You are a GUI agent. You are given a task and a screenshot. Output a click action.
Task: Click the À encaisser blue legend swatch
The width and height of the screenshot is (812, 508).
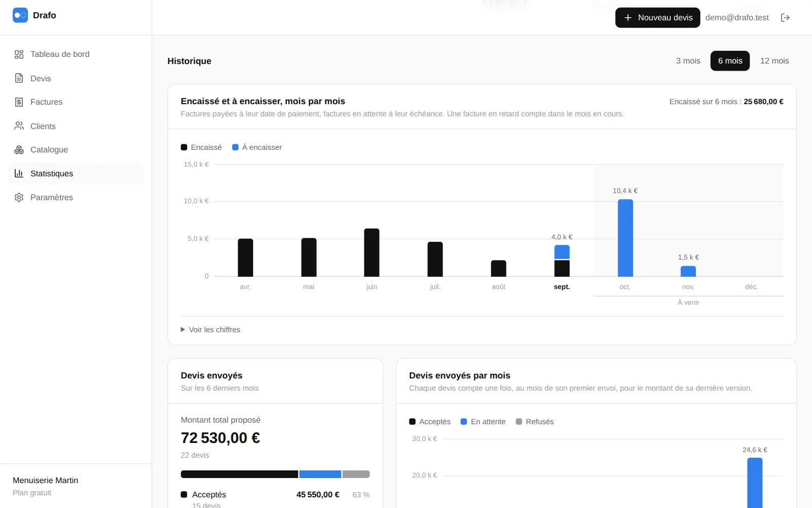[x=235, y=147]
